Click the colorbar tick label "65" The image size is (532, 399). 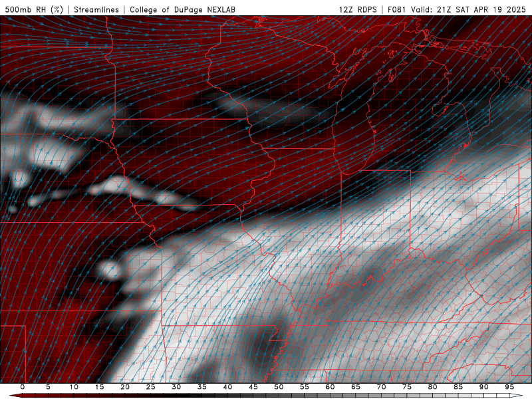click(356, 387)
